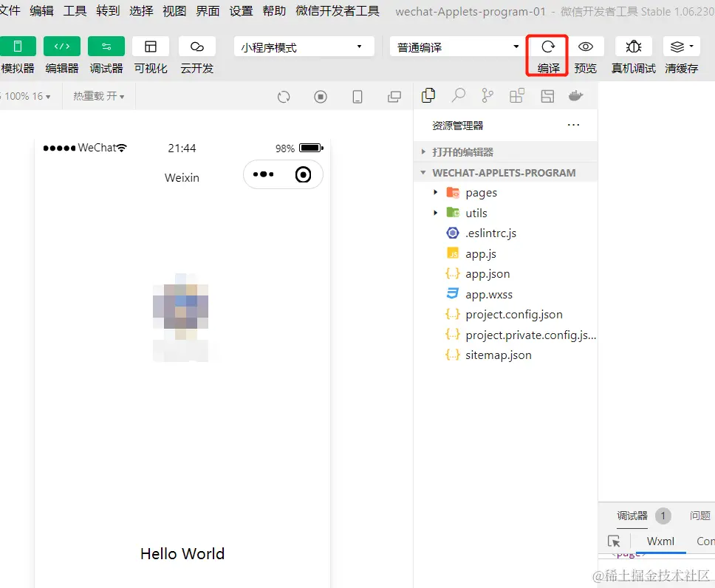
Task: Click the element inspector arrow icon
Action: 614,541
